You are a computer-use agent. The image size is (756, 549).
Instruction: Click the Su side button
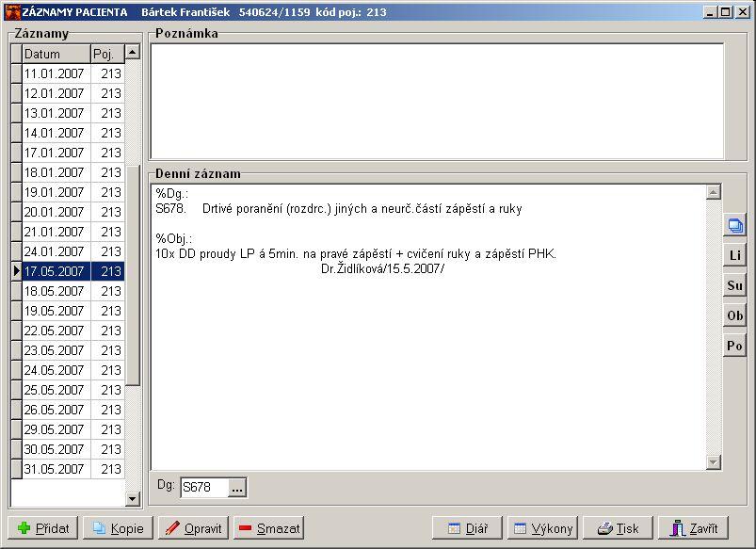point(734,285)
